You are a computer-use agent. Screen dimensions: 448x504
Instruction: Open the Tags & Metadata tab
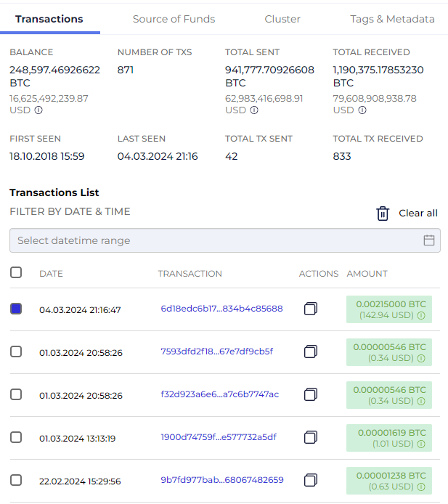pos(392,20)
